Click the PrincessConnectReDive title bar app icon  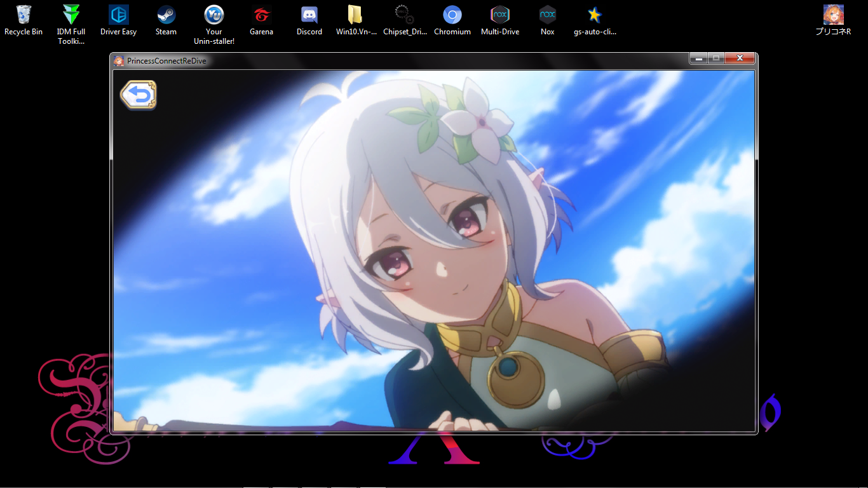[x=119, y=61]
